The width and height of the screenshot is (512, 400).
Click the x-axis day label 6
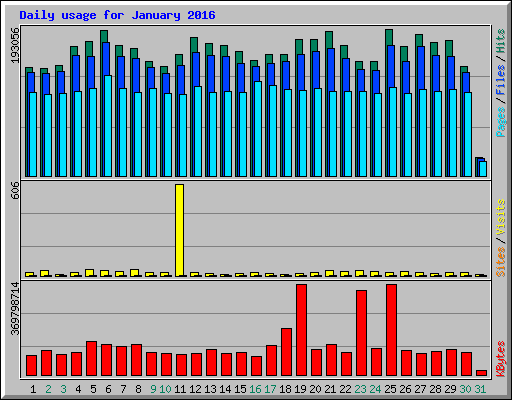(x=108, y=389)
